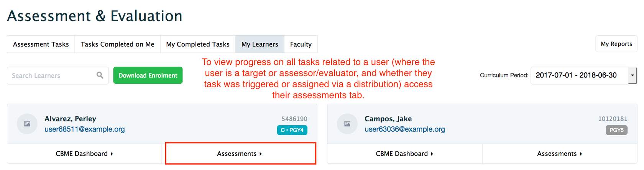Open the Assessment Tasks tab

click(x=41, y=44)
